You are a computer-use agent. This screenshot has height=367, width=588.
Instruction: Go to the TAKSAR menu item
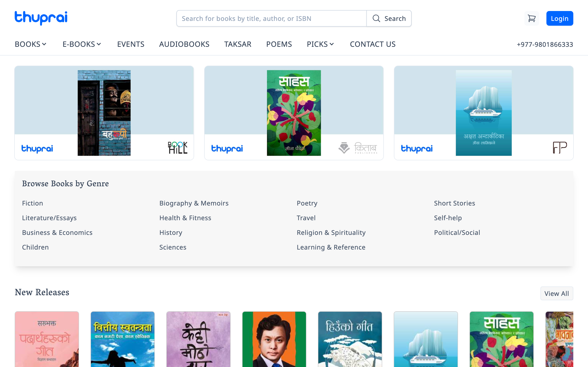[238, 44]
